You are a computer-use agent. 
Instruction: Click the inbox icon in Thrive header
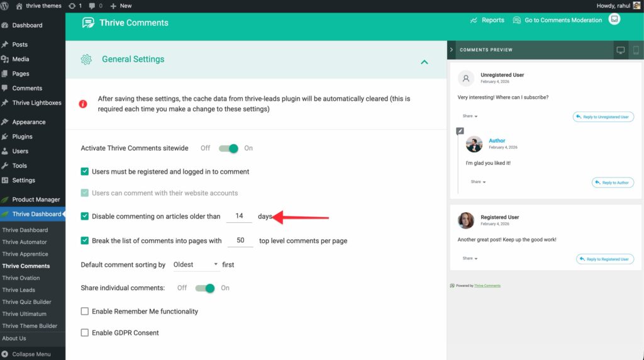pos(614,20)
